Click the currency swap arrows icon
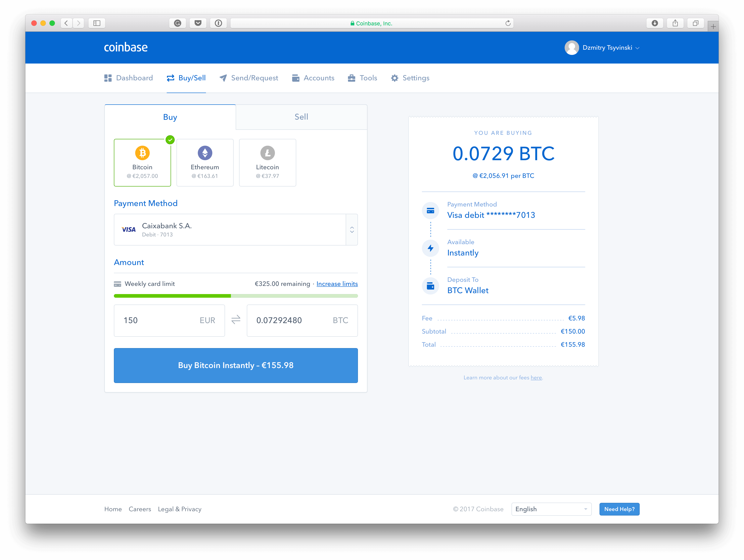 pos(236,319)
